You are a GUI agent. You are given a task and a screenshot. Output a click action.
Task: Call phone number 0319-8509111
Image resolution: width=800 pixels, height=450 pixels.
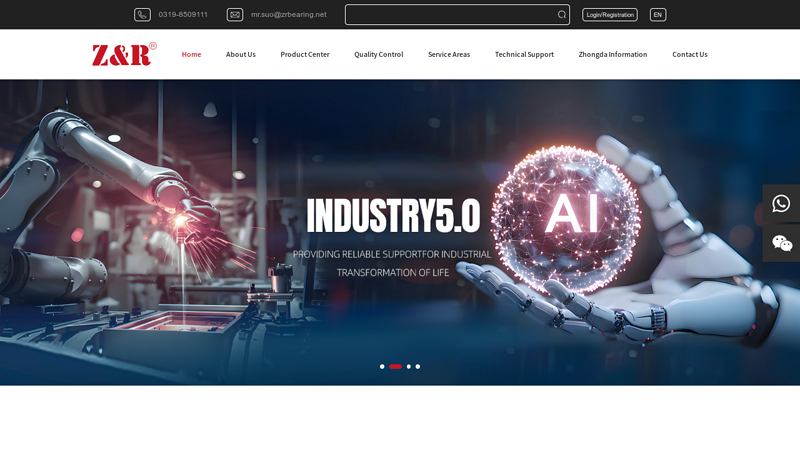click(x=183, y=15)
